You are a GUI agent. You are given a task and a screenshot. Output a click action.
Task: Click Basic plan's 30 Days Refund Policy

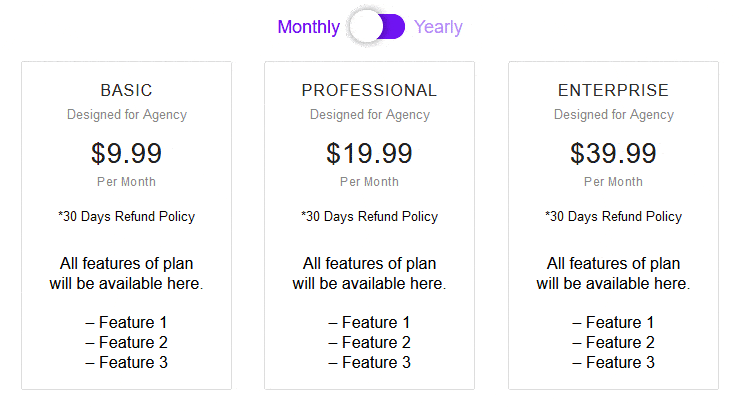point(127,216)
